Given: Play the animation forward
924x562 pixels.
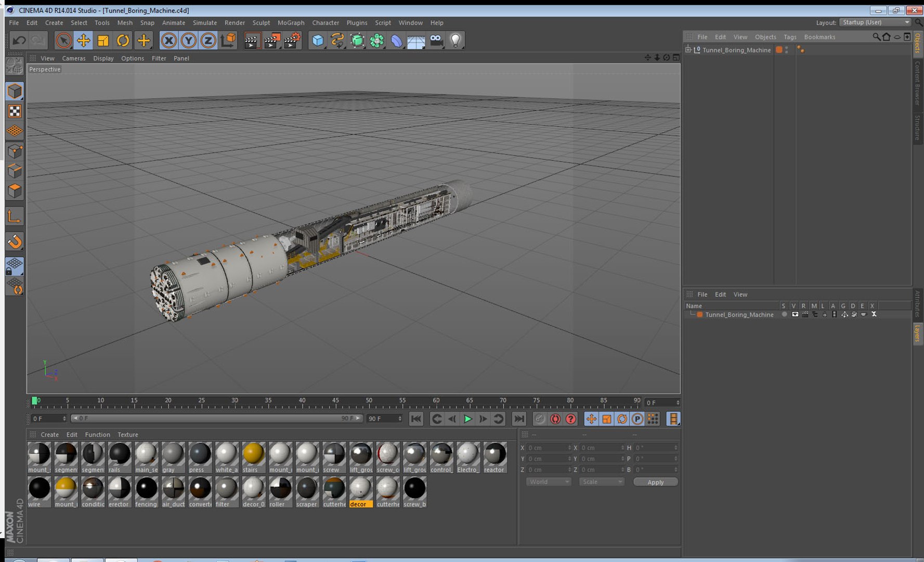Looking at the screenshot, I should point(467,418).
